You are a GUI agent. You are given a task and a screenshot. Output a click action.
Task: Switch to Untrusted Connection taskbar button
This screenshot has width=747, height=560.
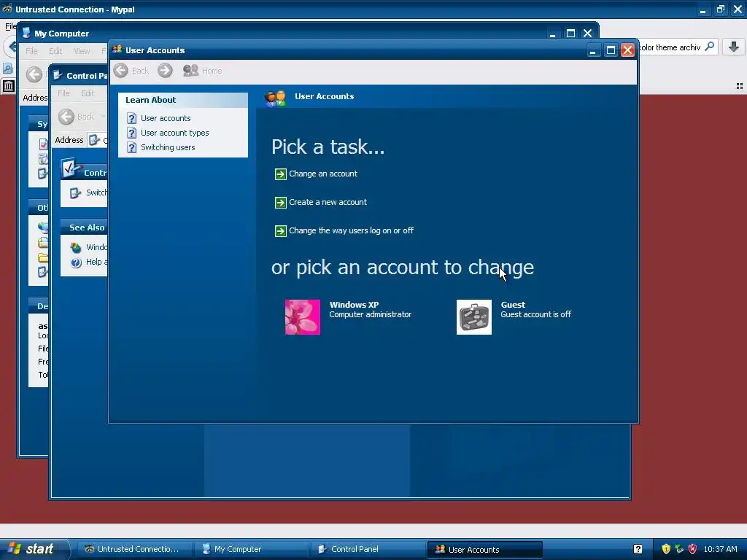[135, 549]
